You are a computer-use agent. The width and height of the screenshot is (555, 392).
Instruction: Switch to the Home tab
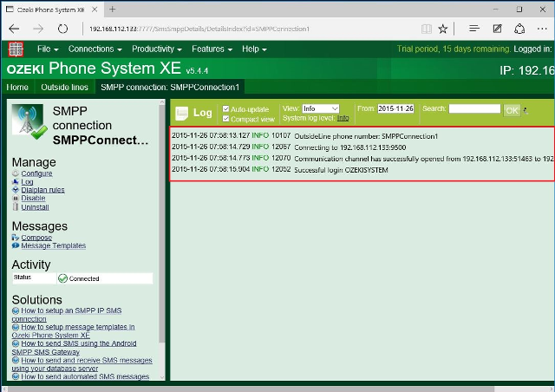click(17, 87)
